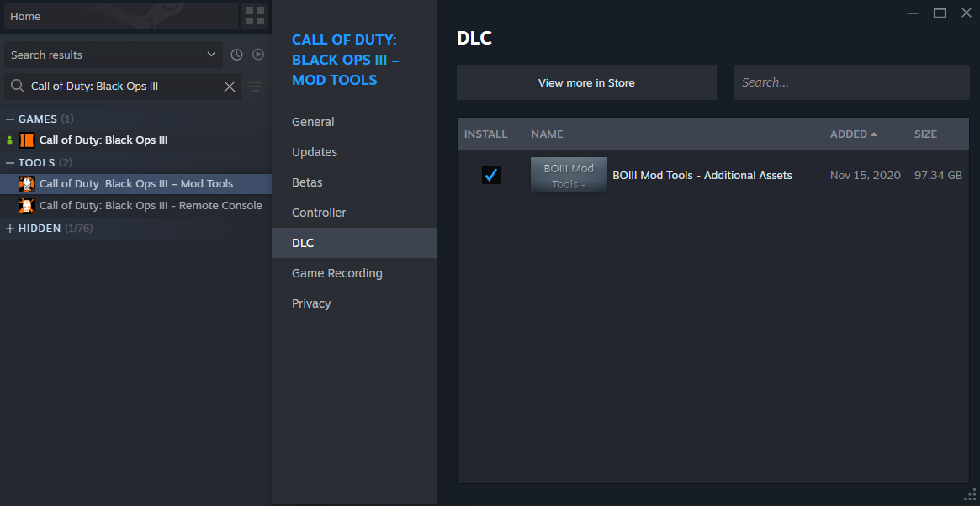Collapse the TOOLS category

pos(10,162)
